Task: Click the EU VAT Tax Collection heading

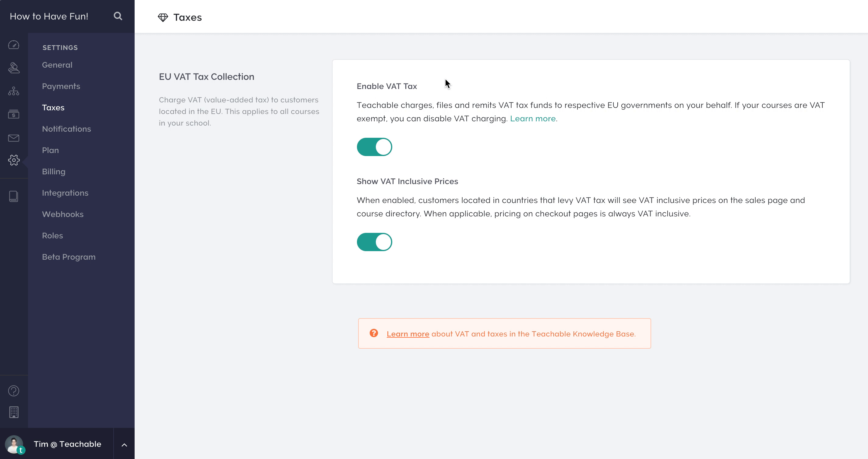Action: point(206,76)
